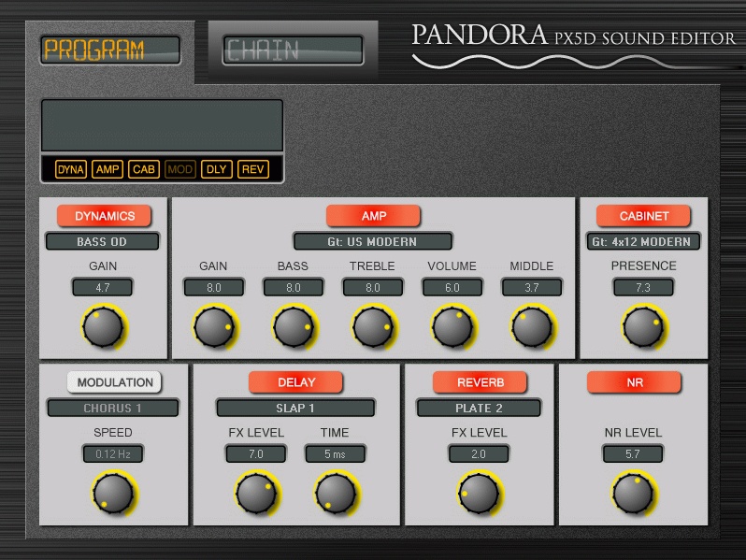The height and width of the screenshot is (560, 746).
Task: Enable the MODULATION effect button
Action: point(115,382)
